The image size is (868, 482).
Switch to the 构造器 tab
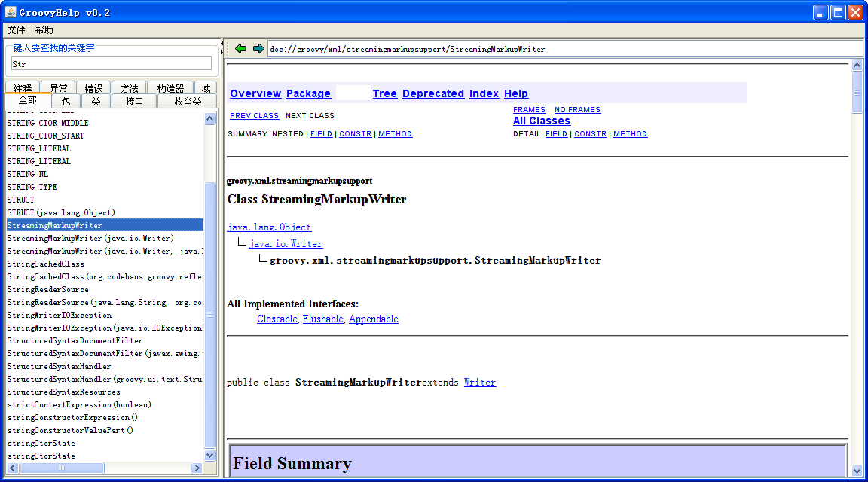click(x=170, y=87)
